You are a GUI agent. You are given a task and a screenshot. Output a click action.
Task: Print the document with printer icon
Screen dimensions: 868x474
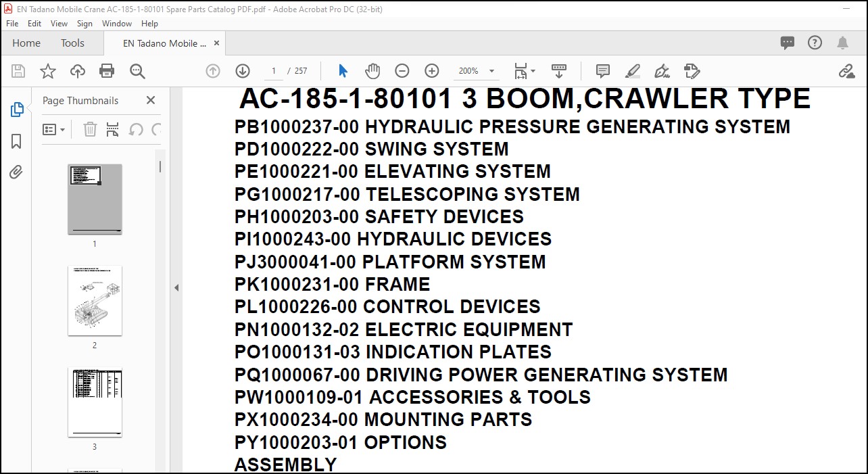point(107,71)
